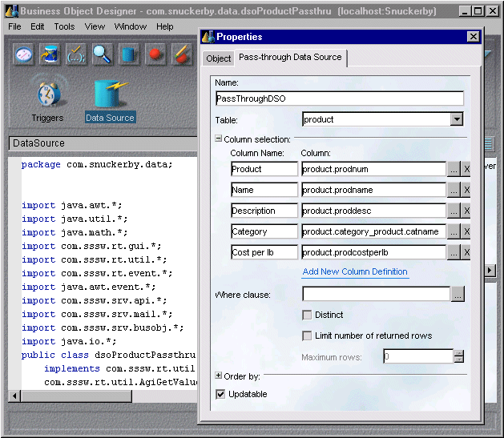The height and width of the screenshot is (438, 504).
Task: Click the Cost per lb name field
Action: [x=264, y=252]
